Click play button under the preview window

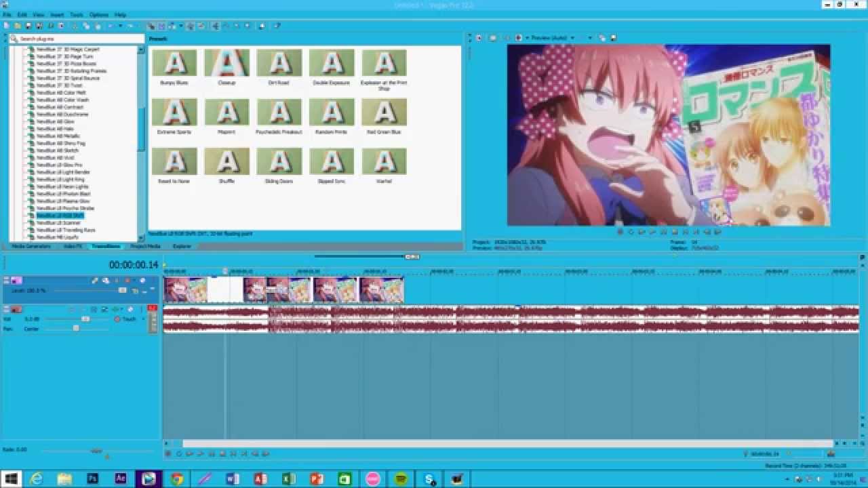(652, 232)
